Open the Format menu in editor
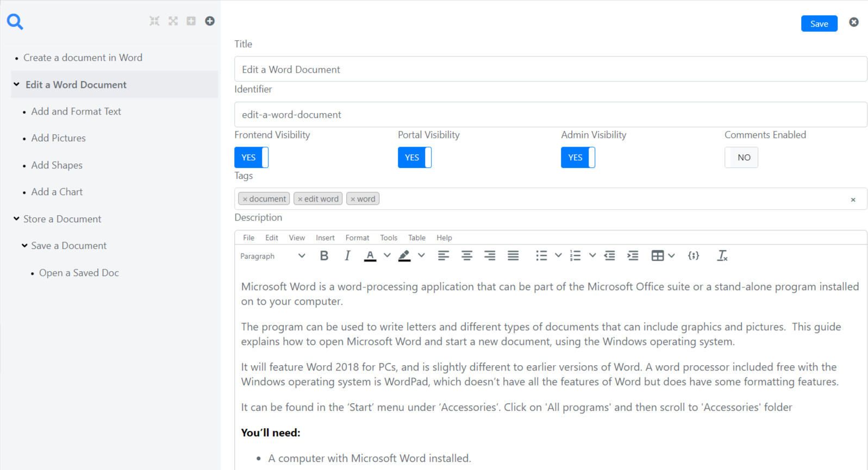This screenshot has height=470, width=868. point(357,238)
